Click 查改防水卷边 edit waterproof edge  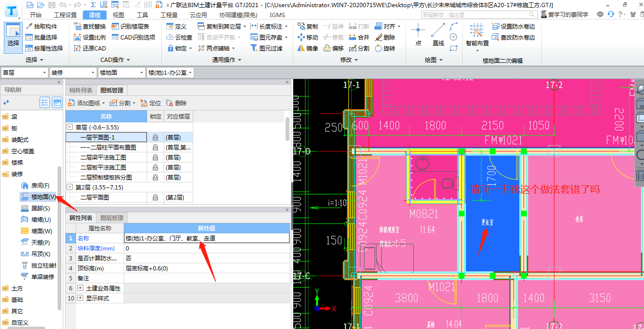click(513, 37)
